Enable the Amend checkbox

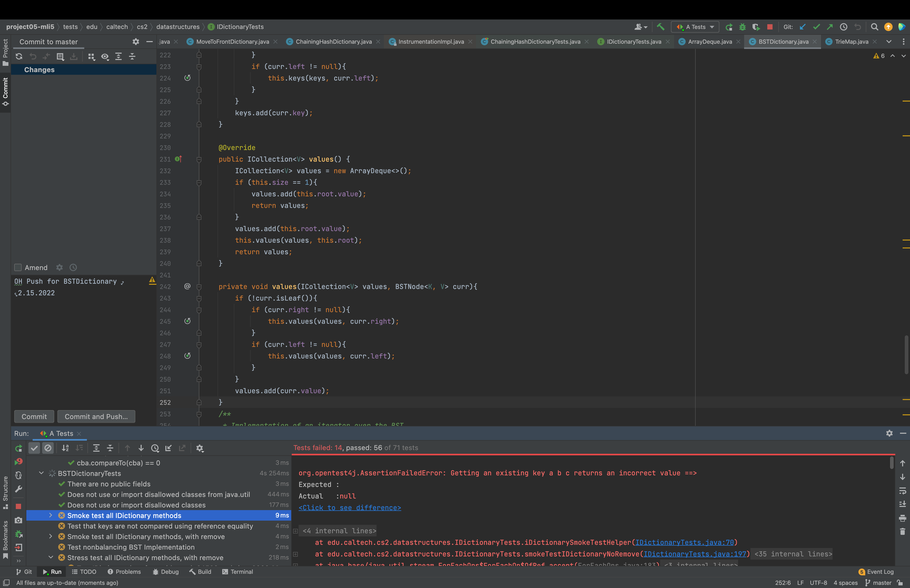[x=18, y=268]
